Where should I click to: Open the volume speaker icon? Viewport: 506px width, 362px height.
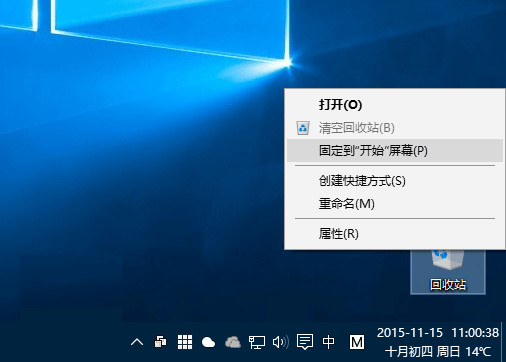(280, 342)
